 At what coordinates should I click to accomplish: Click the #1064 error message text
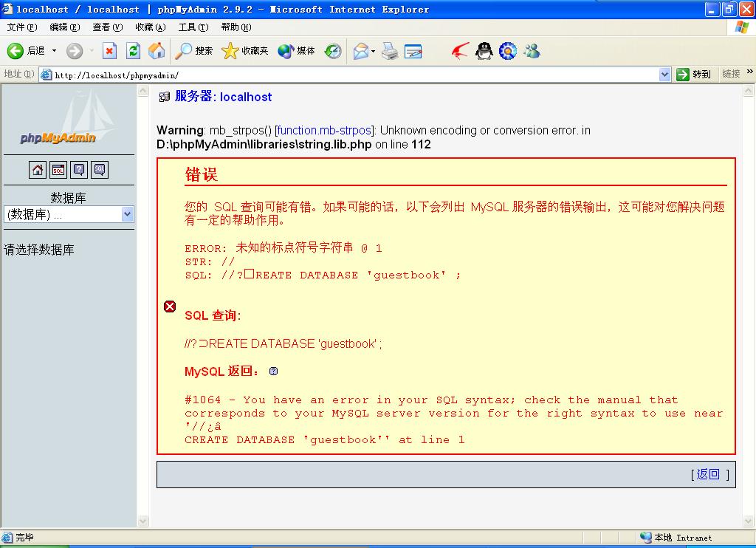click(454, 419)
